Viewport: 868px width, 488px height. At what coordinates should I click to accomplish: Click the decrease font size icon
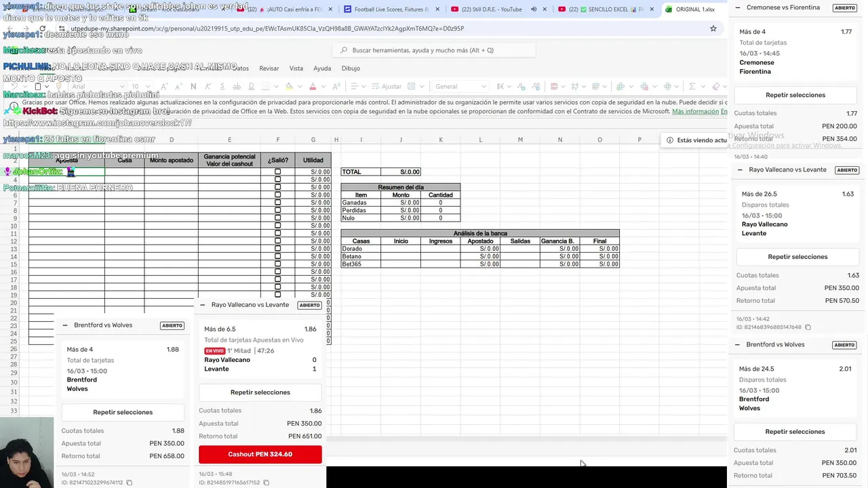pos(178,86)
